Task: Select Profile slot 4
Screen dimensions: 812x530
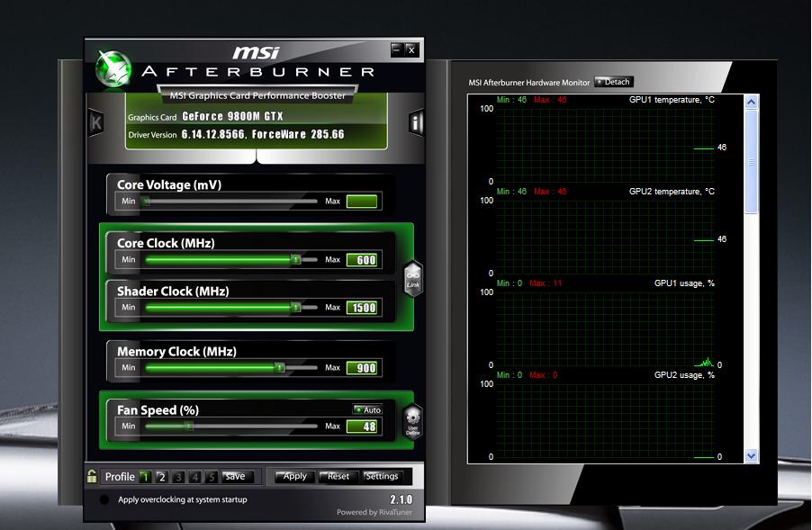Action: point(194,477)
